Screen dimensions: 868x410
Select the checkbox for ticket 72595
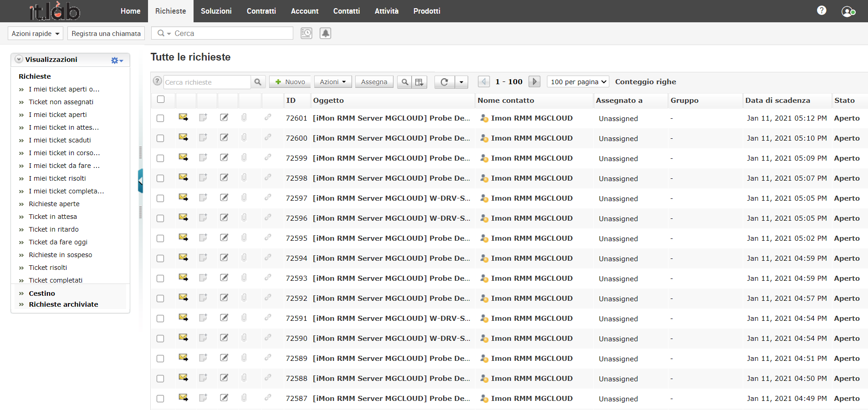[x=160, y=238]
